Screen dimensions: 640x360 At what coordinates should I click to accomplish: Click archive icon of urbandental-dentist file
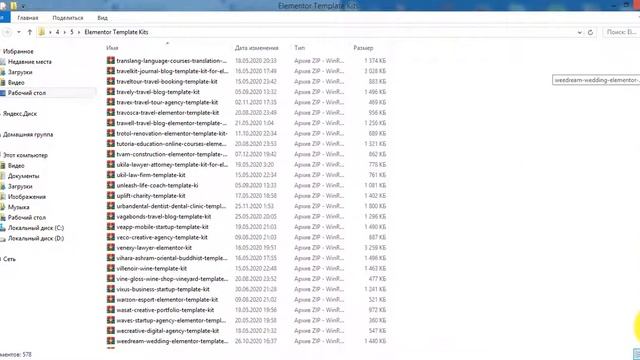(111, 206)
